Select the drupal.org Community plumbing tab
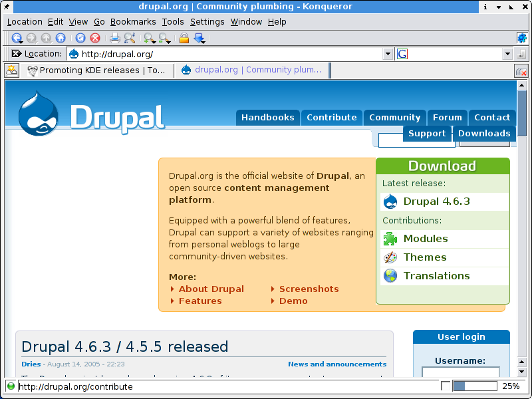 pos(251,70)
